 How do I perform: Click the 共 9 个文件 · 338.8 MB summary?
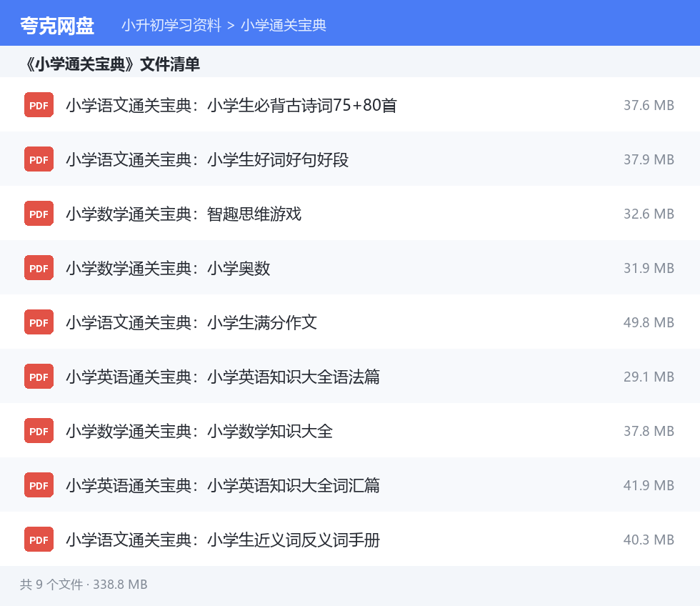84,585
